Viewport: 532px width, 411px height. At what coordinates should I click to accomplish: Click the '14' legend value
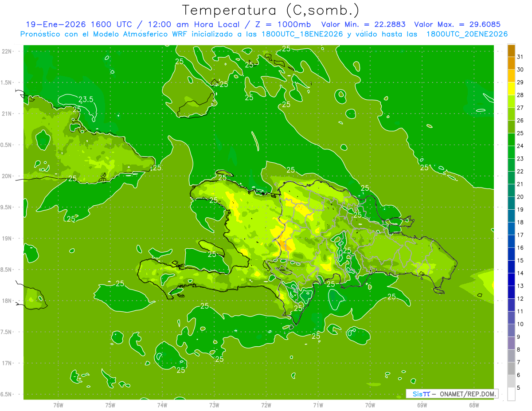pos(520,273)
